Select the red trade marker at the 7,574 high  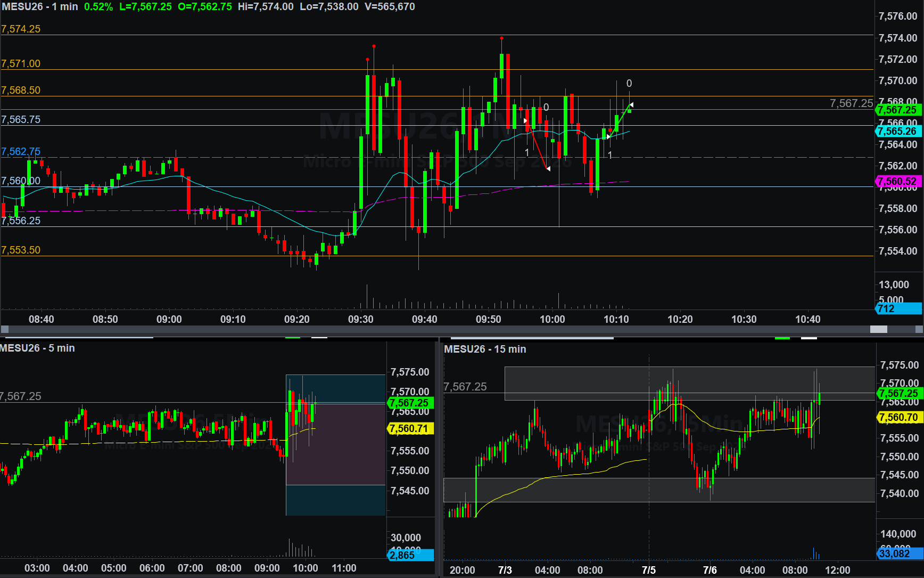click(501, 38)
